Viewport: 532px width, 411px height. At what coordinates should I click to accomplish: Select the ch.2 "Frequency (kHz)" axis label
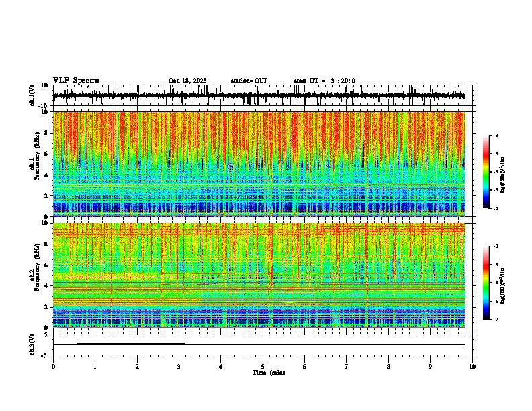click(x=37, y=267)
